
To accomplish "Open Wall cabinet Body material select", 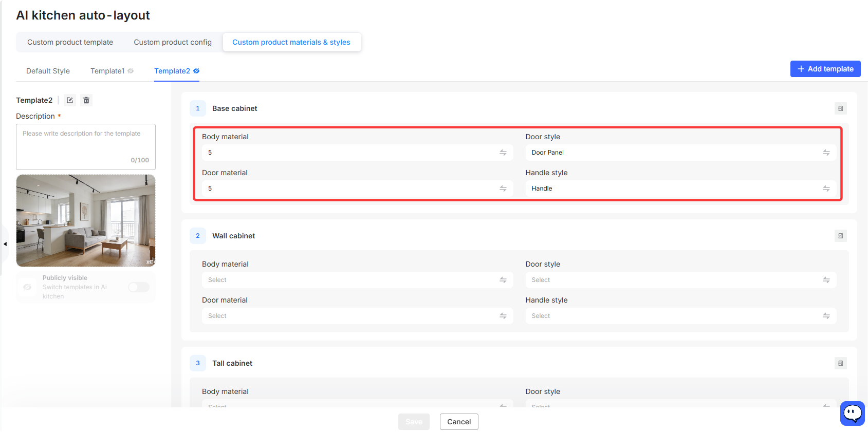I will [x=357, y=280].
